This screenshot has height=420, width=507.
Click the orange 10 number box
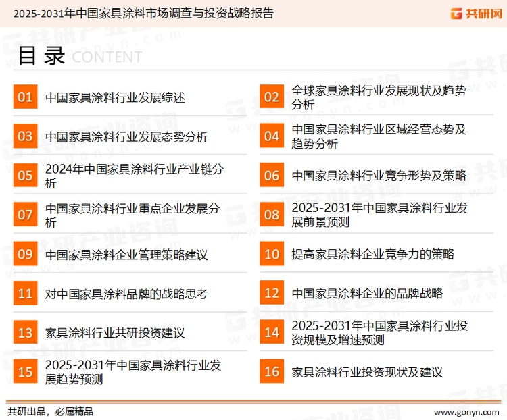[272, 254]
